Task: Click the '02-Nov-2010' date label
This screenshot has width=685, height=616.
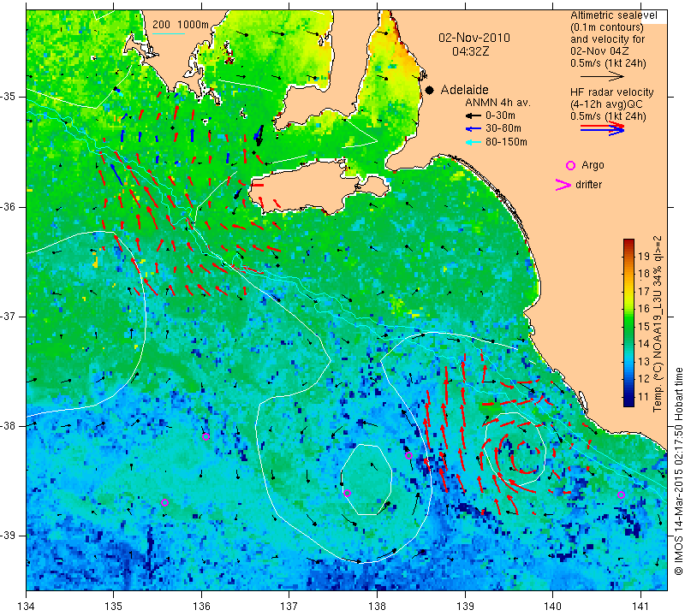Action: pyautogui.click(x=474, y=38)
